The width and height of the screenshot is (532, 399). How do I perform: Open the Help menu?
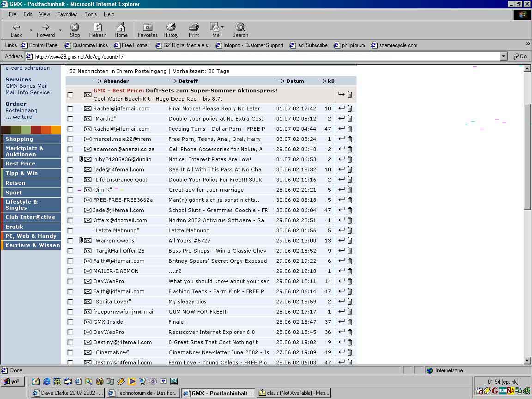click(x=109, y=14)
